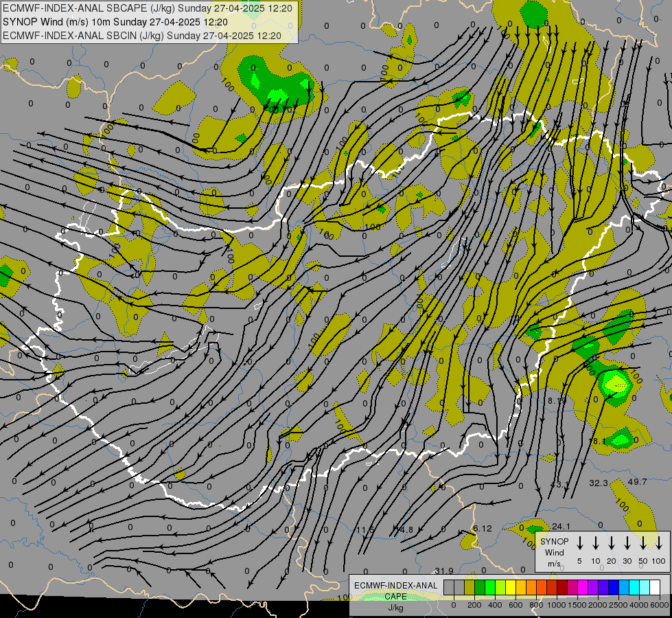Click the SYNOP Wind 10m title line
This screenshot has width=672, height=618.
pyautogui.click(x=115, y=22)
